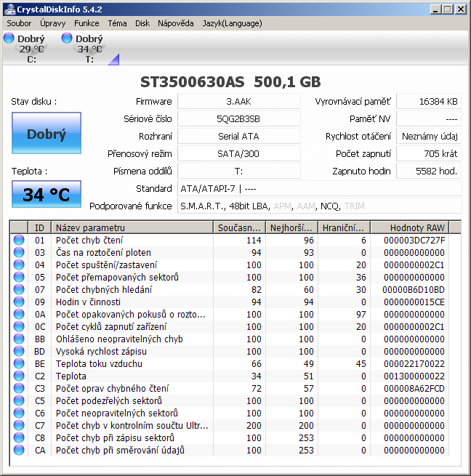Click status orb for attribute 07
Viewport: 471px width, 476px height.
19,290
